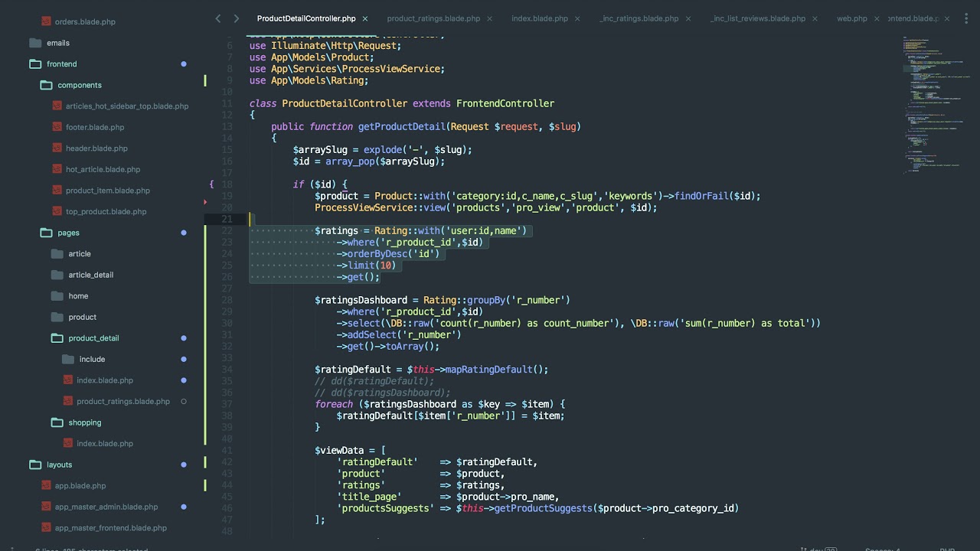Collapse the product_detail folder
The height and width of the screenshot is (551, 980).
coord(57,337)
